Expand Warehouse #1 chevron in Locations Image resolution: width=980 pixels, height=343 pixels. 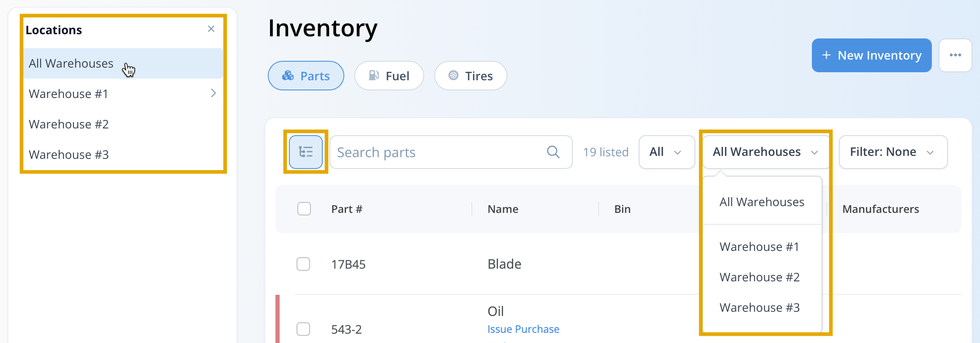pos(213,93)
